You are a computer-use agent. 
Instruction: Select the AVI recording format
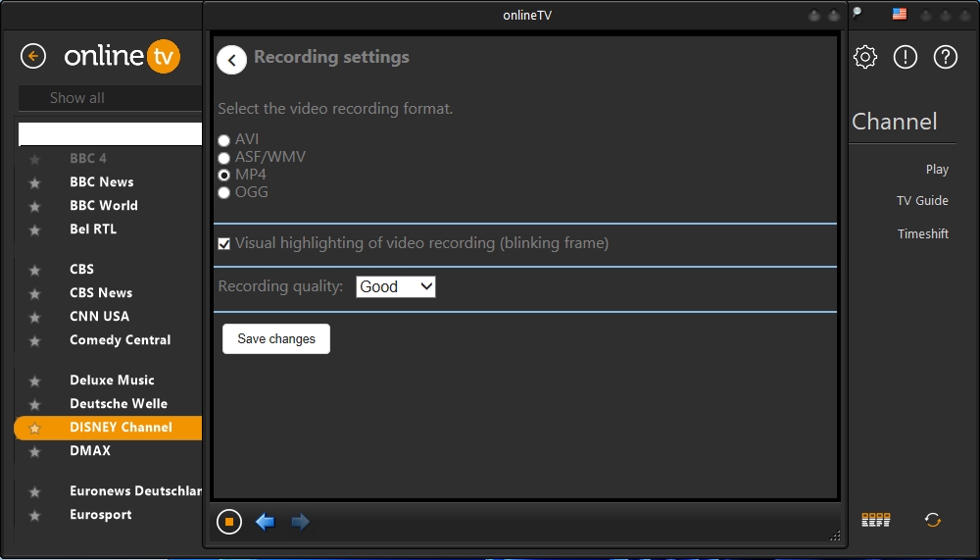[224, 140]
